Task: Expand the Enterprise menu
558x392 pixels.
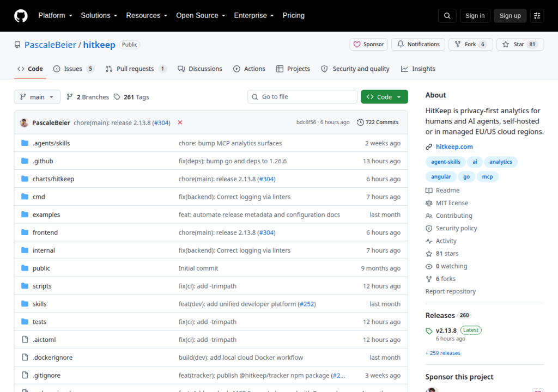Action: point(254,16)
